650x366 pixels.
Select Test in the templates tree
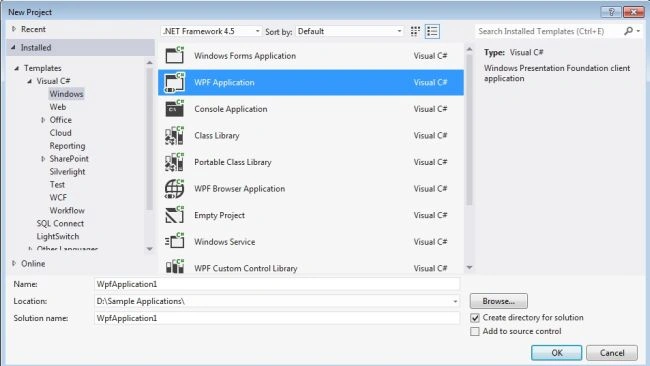click(57, 184)
